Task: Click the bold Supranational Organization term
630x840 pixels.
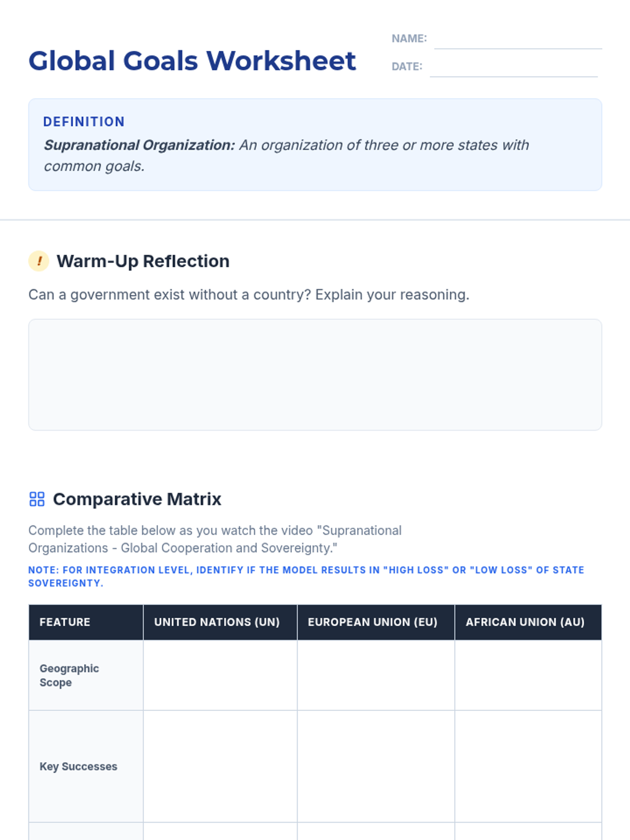Action: (140, 145)
